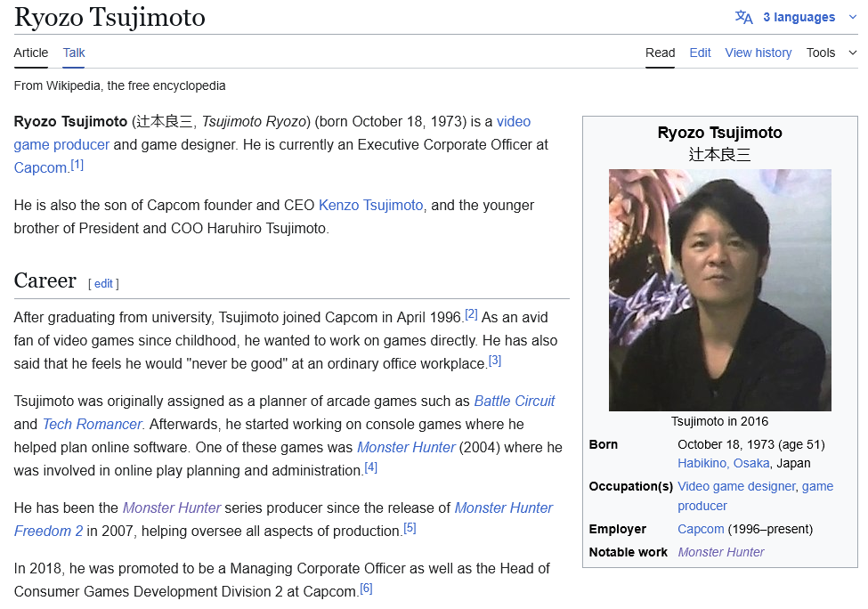868x609 pixels.
Task: Click the 'Occupation(s)' infobox label
Action: click(630, 486)
